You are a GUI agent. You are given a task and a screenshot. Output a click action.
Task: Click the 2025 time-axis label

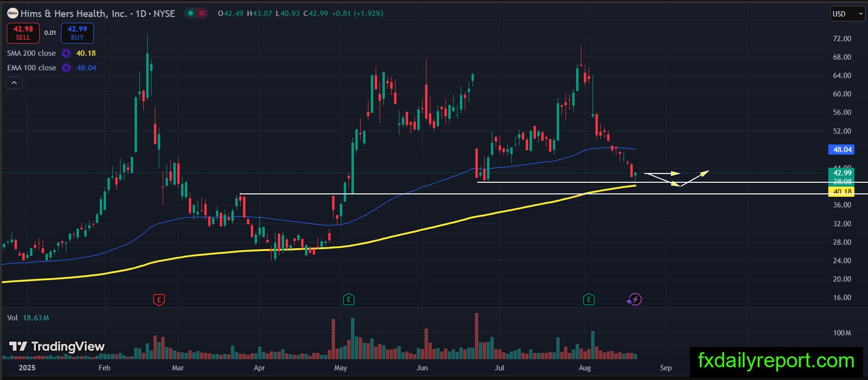(28, 368)
